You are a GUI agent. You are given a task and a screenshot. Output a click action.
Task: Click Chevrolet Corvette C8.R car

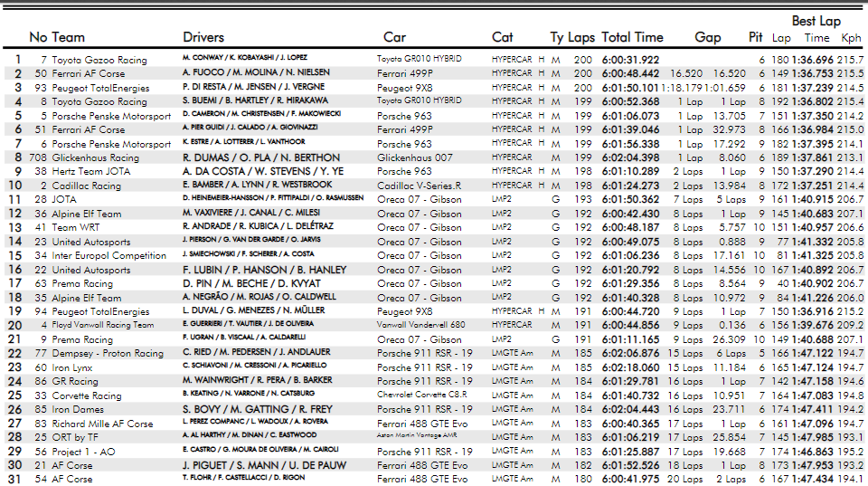tap(422, 395)
